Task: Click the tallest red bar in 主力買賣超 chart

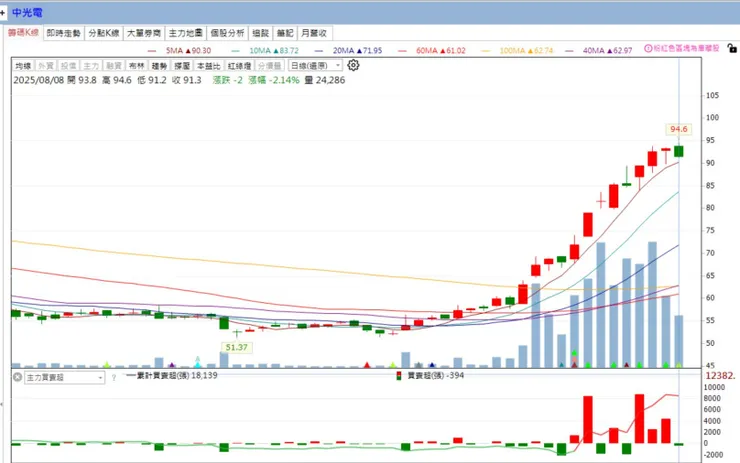Action: pyautogui.click(x=639, y=419)
